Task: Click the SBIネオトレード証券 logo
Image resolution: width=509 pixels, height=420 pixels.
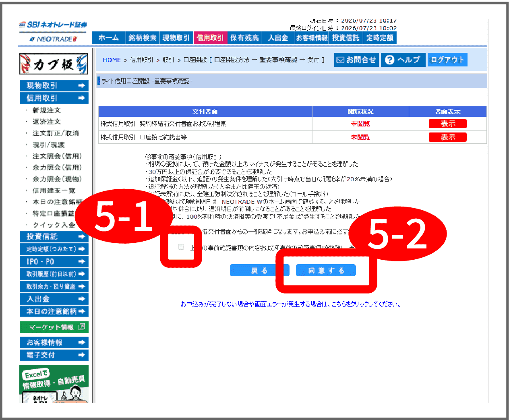Action: tap(53, 25)
